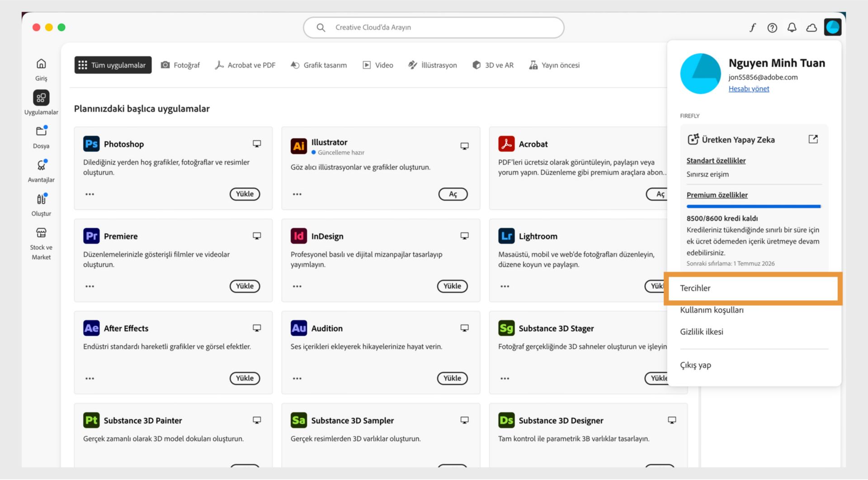
Task: Choose Çıkış yap to sign out
Action: pos(695,365)
